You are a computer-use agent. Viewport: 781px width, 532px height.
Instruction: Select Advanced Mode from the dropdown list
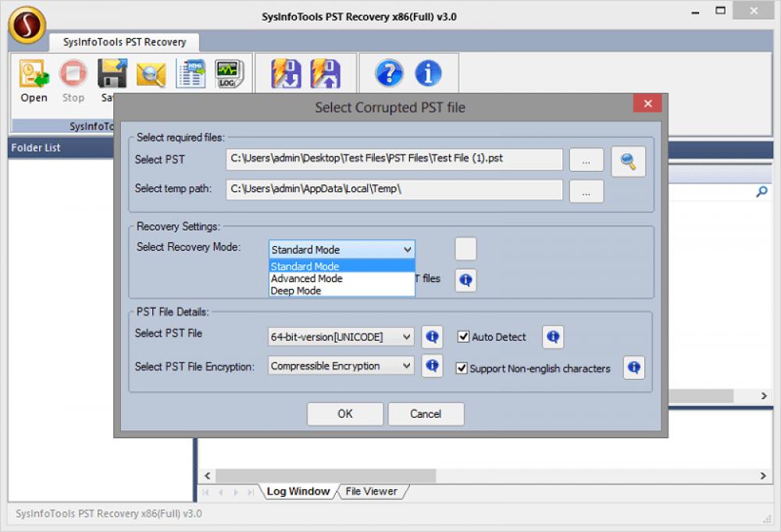tap(307, 278)
